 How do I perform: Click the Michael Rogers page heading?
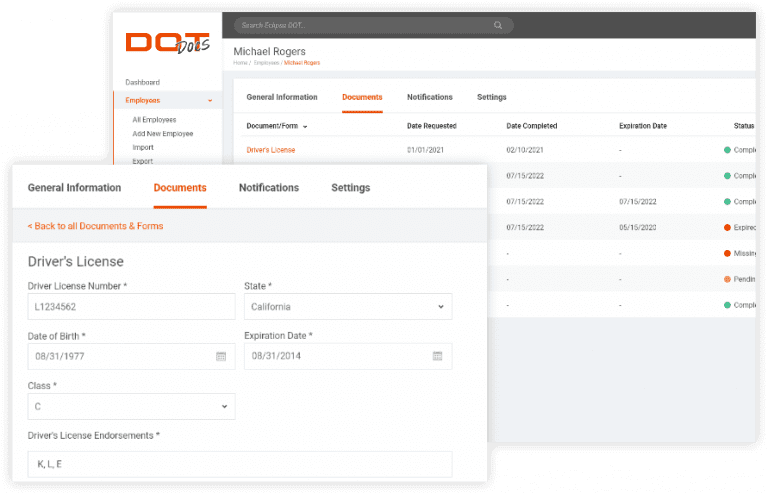[x=269, y=51]
